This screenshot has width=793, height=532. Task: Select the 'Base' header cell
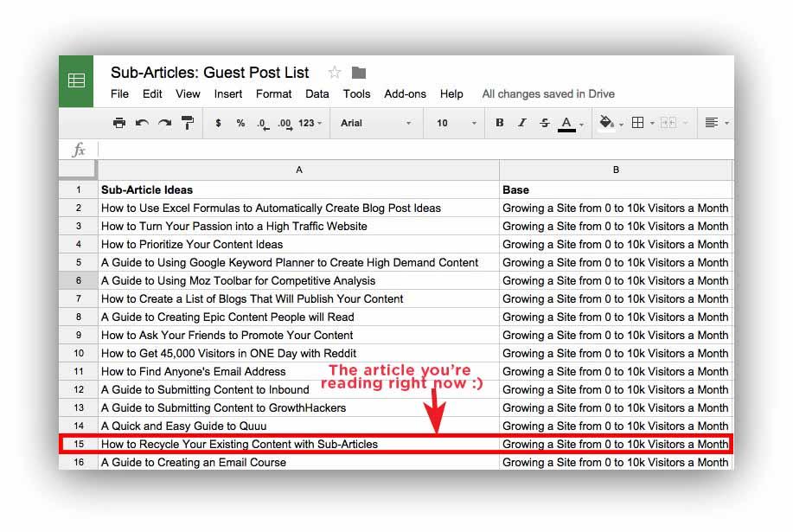pos(616,189)
